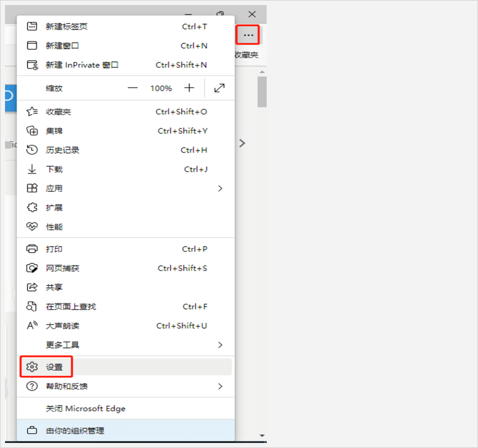Expand the 更多工具 submenu
Screen dimensions: 478x448
coord(220,345)
